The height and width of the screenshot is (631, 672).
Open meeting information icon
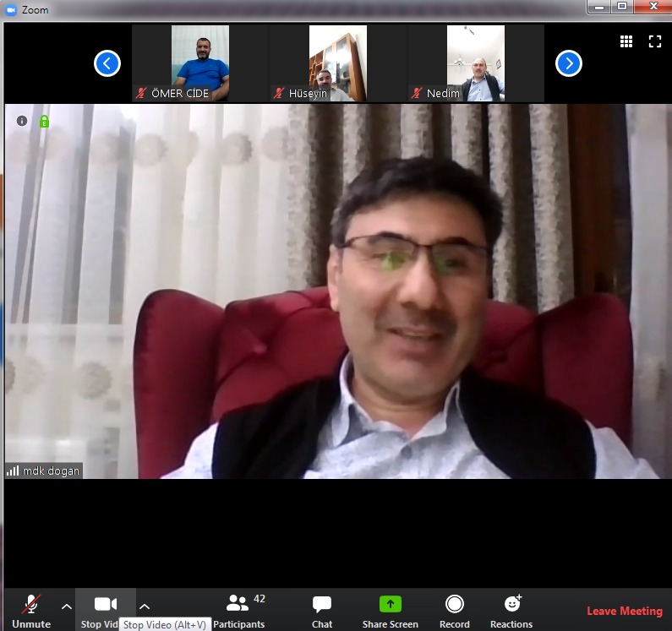(22, 122)
